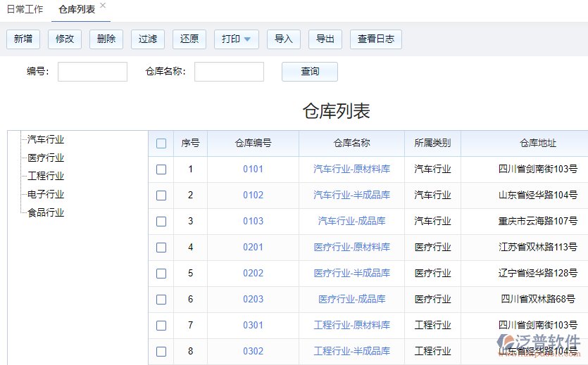Toggle the select-all checkbox in table header

(x=161, y=143)
